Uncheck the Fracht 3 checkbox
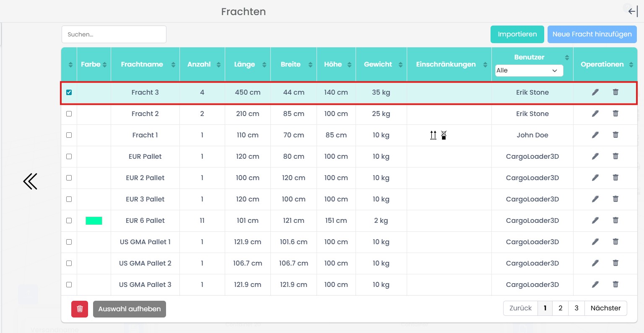This screenshot has width=644, height=333. 69,92
